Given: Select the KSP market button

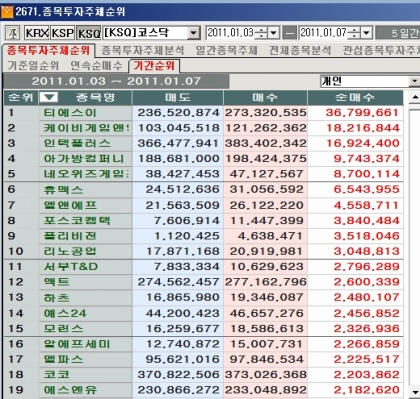Looking at the screenshot, I should [x=62, y=33].
